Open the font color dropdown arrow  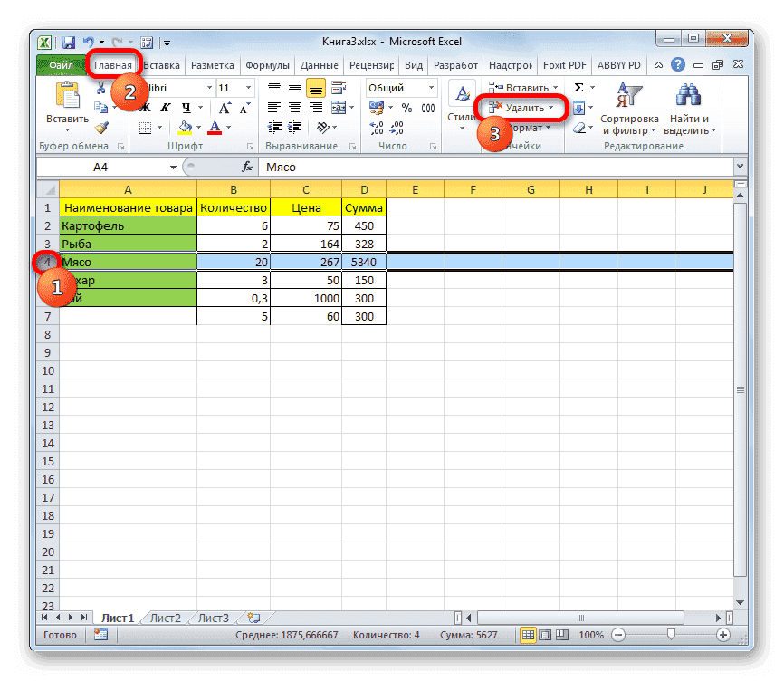[228, 127]
